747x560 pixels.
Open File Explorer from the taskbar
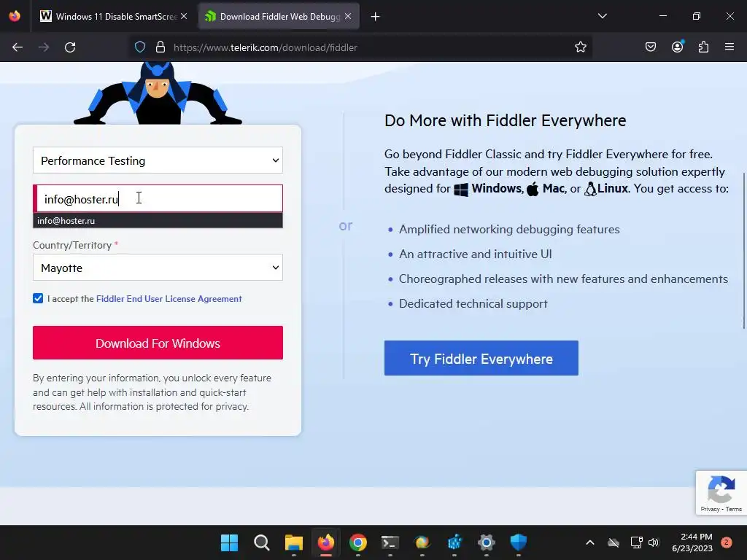tap(294, 542)
